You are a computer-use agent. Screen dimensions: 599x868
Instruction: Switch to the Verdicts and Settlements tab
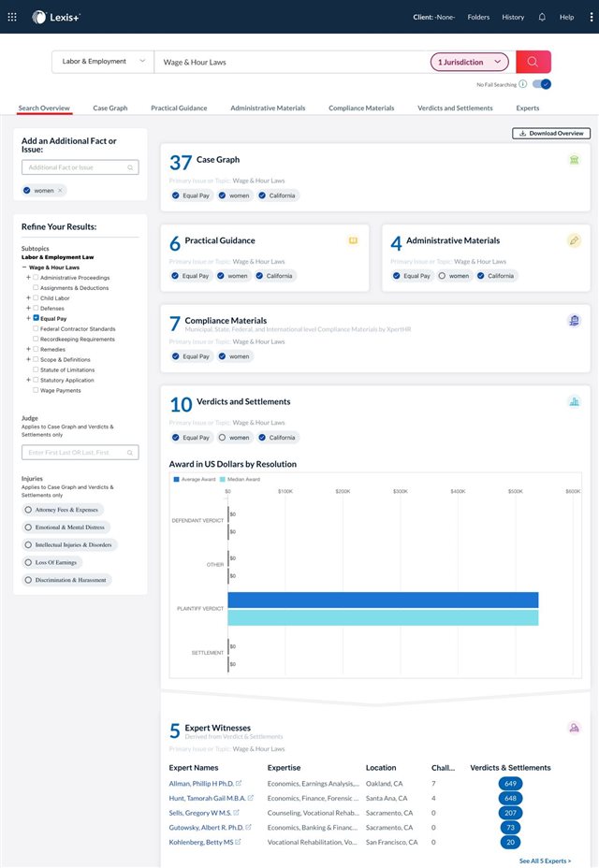(x=455, y=108)
